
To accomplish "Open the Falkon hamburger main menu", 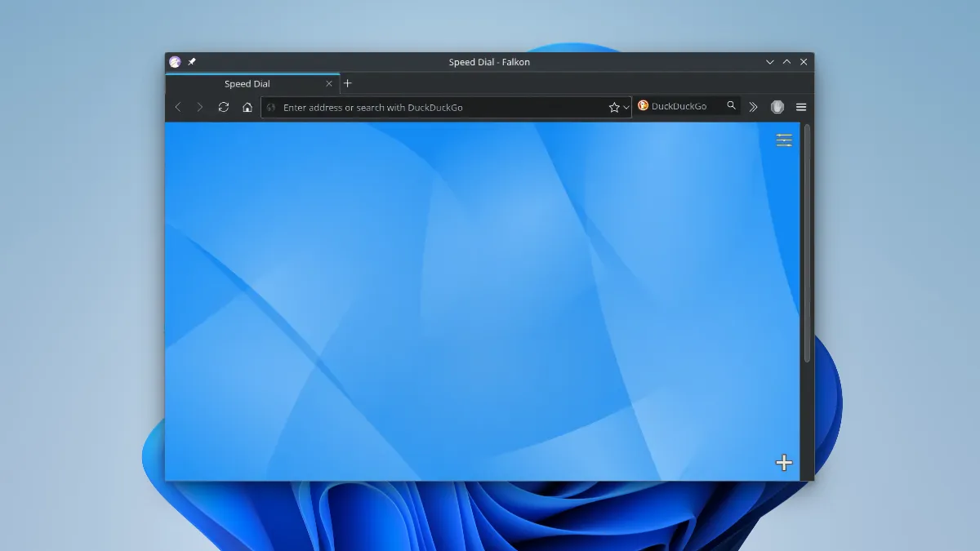I will click(x=801, y=107).
